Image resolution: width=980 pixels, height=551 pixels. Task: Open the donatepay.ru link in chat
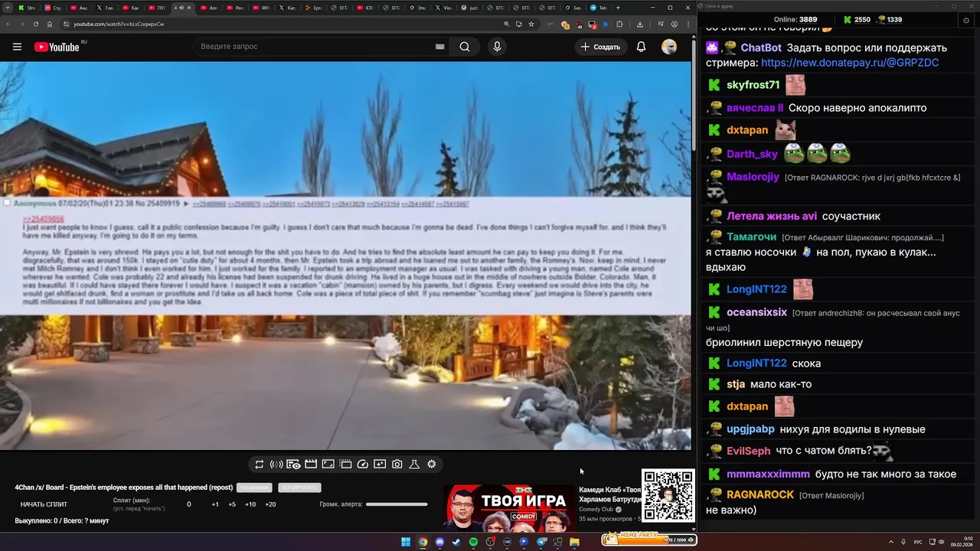pyautogui.click(x=850, y=63)
